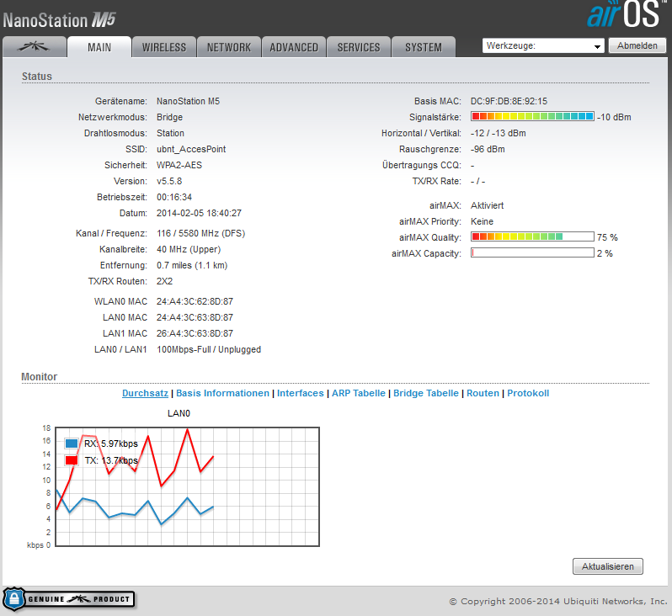Click the red TX legend swatch
The width and height of the screenshot is (672, 616).
[x=72, y=460]
